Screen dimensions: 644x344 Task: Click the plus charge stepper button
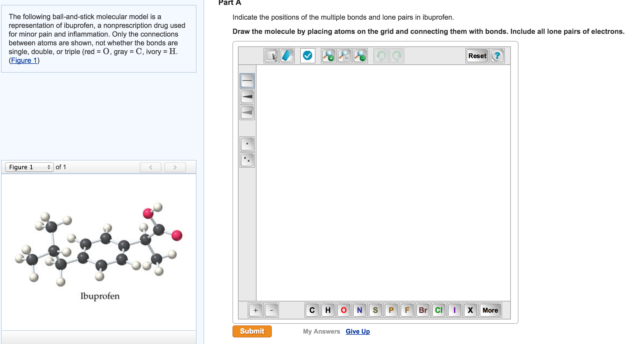pyautogui.click(x=255, y=310)
